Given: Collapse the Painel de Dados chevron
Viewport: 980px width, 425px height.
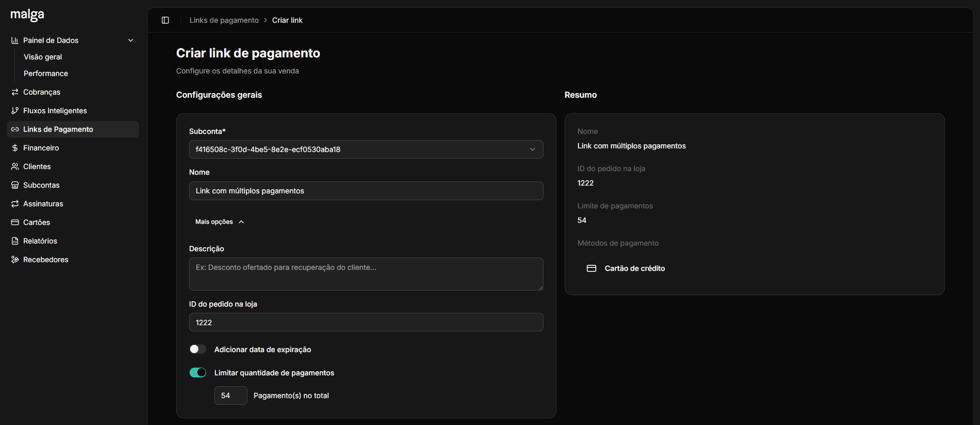Looking at the screenshot, I should pos(131,40).
